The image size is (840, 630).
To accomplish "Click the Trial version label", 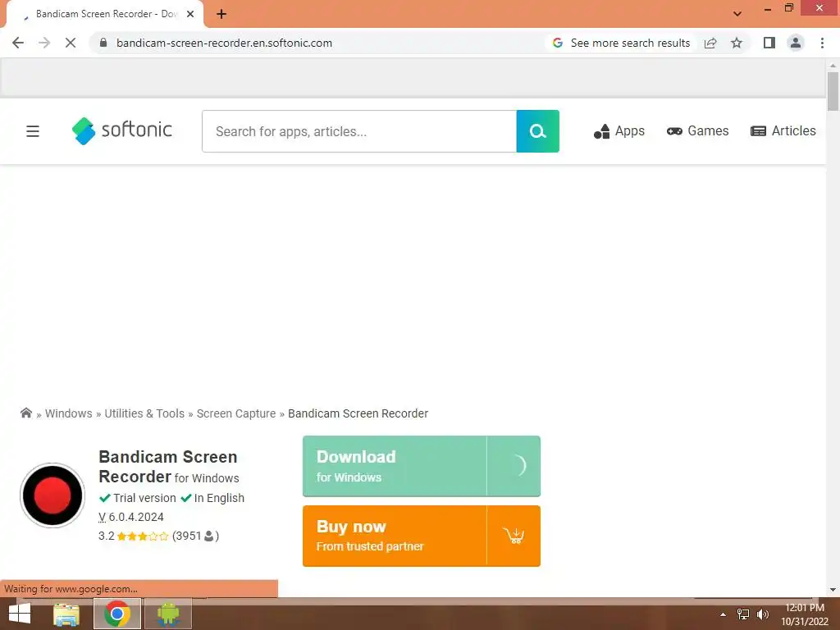I will tap(144, 498).
